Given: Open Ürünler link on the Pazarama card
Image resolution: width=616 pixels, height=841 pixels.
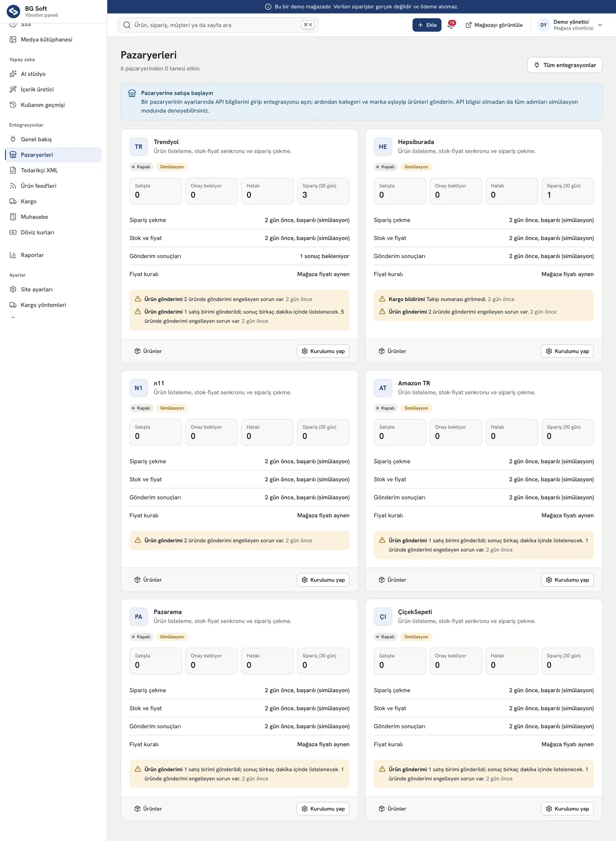Looking at the screenshot, I should 148,809.
